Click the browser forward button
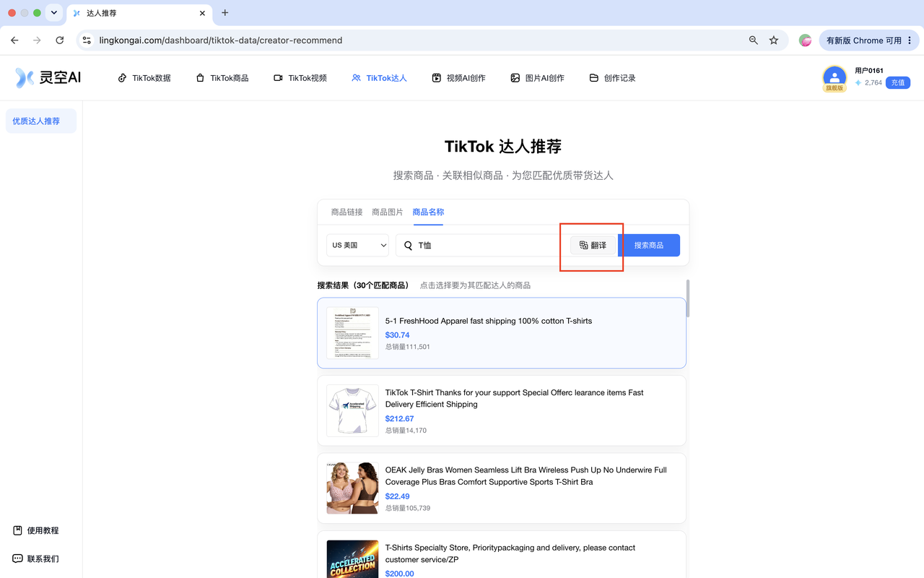This screenshot has width=924, height=578. (x=37, y=40)
